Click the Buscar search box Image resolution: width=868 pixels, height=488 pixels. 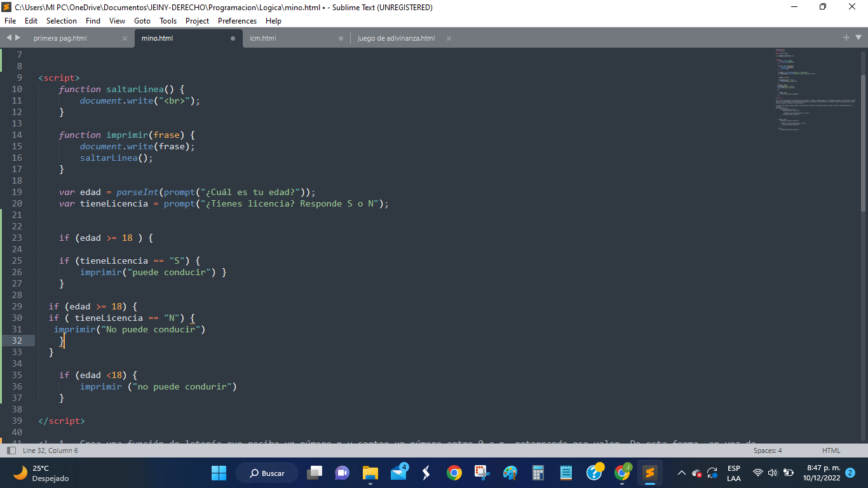pos(267,473)
